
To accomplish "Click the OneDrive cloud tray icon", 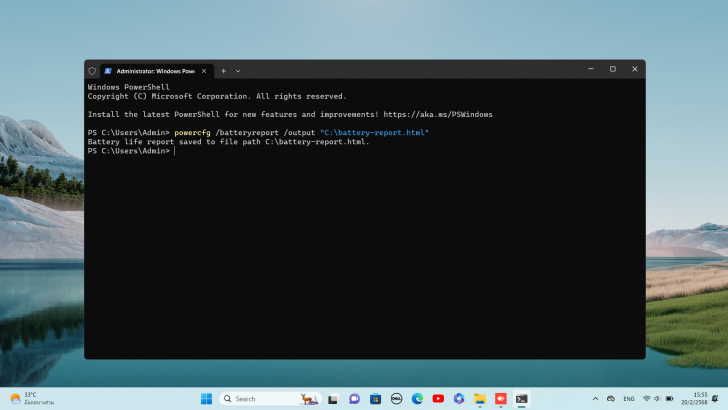I will pos(611,398).
